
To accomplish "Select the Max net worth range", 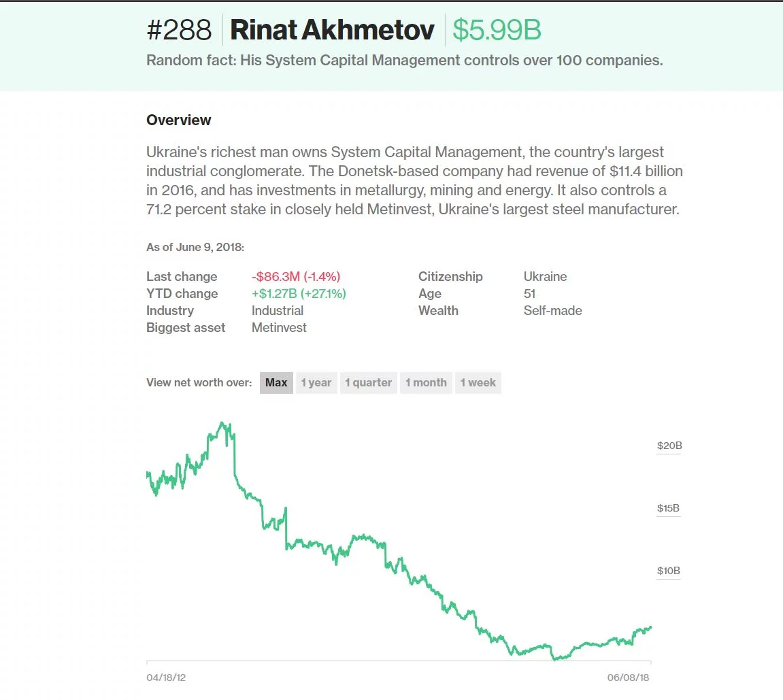I will [276, 383].
